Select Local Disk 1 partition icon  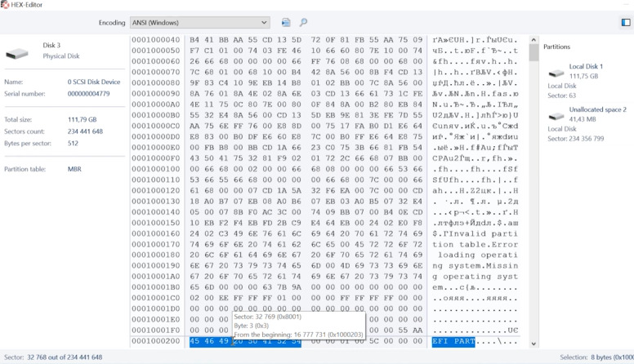[x=556, y=73]
